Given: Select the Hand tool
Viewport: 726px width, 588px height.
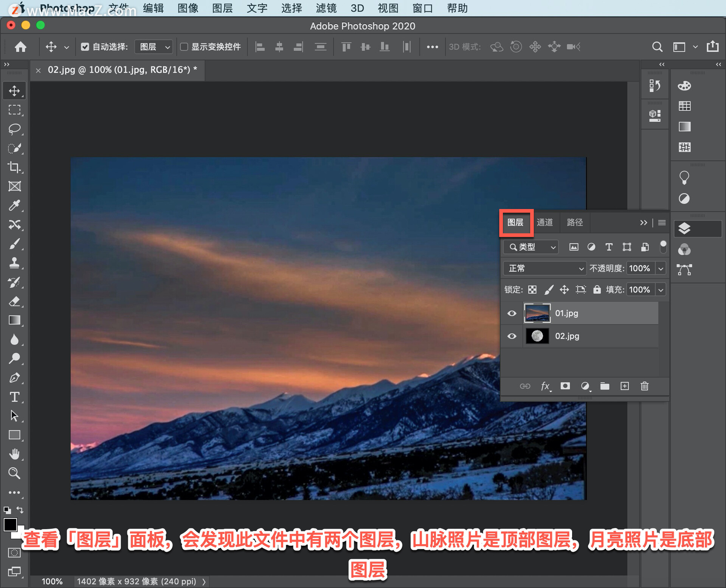Looking at the screenshot, I should coord(14,454).
